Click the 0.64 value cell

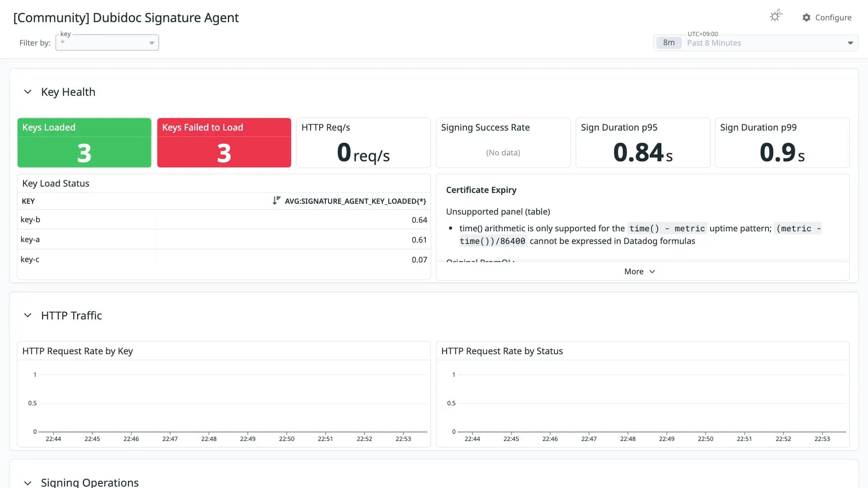tap(419, 220)
